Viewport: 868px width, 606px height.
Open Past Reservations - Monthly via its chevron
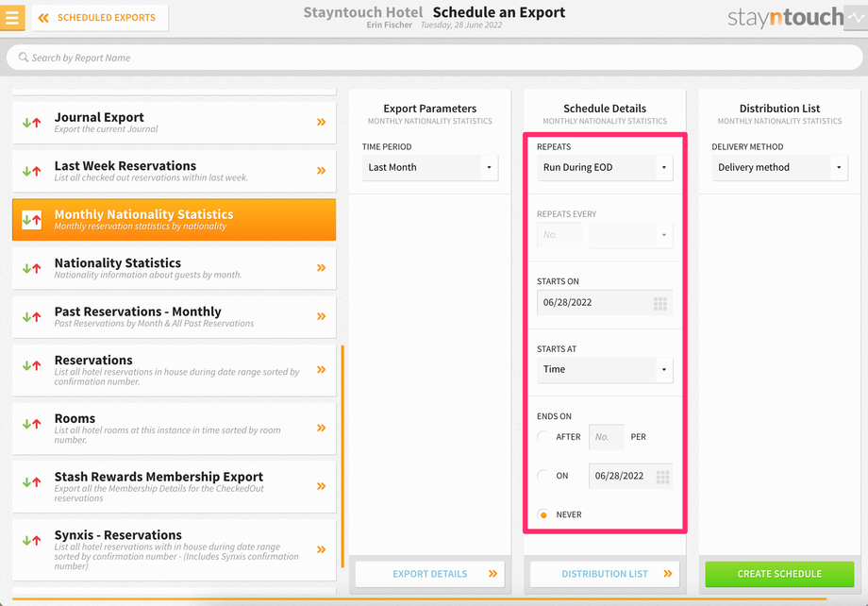321,316
